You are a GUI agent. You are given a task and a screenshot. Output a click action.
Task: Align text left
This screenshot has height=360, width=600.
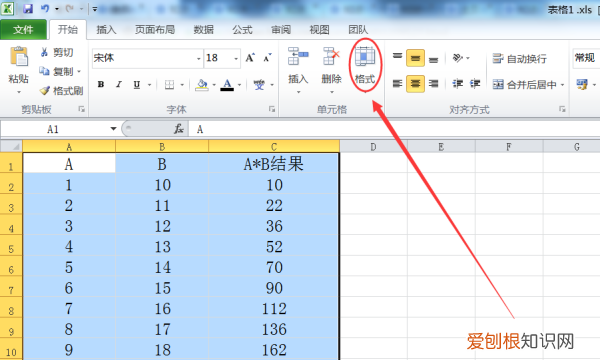[x=398, y=83]
